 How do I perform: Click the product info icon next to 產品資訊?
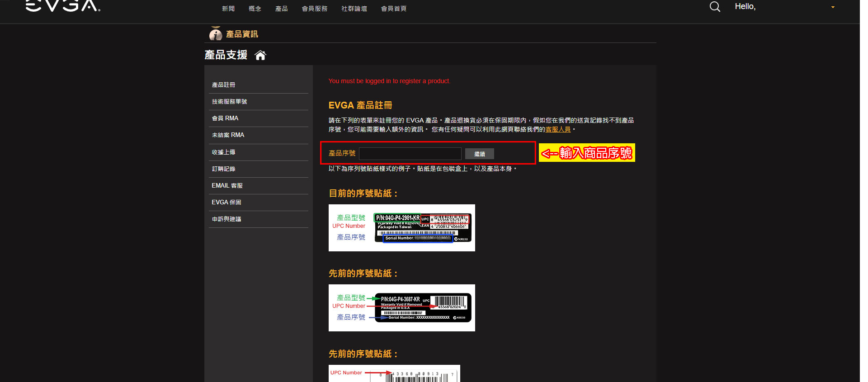point(216,33)
